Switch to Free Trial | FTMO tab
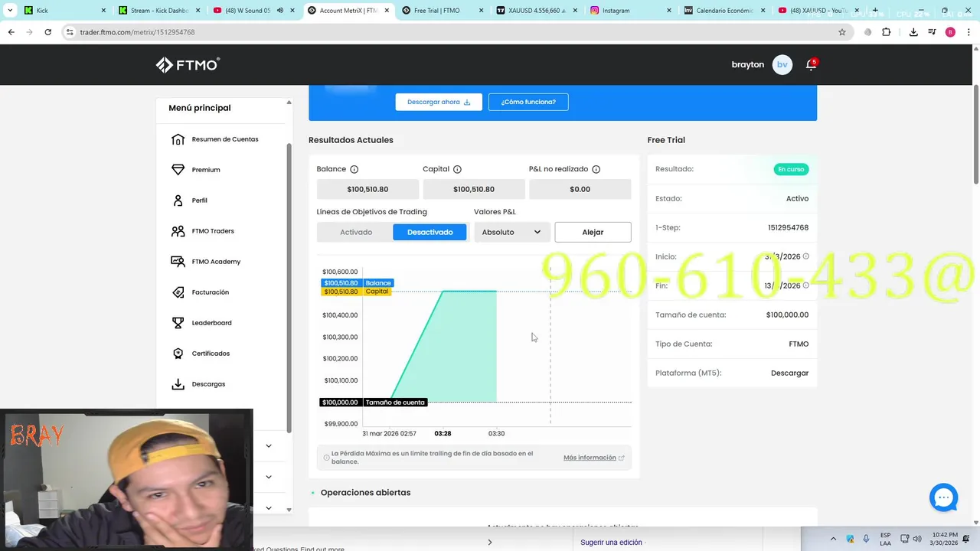The image size is (980, 551). (x=443, y=11)
